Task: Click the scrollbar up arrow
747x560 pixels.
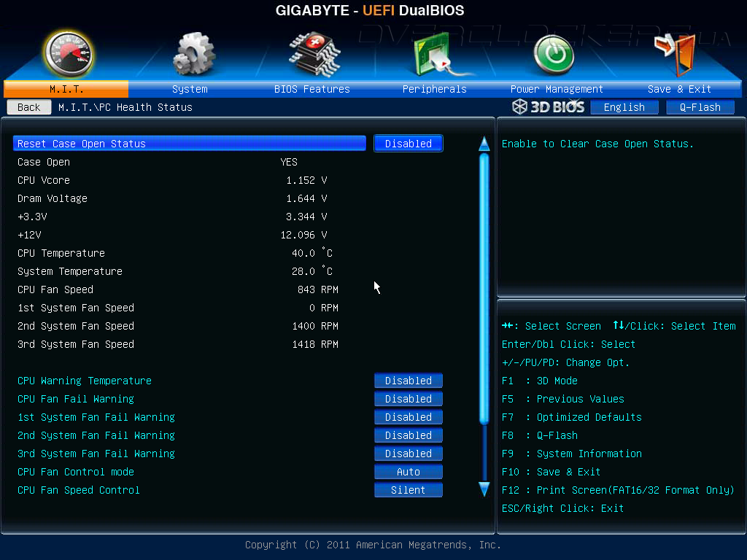Action: pyautogui.click(x=484, y=144)
